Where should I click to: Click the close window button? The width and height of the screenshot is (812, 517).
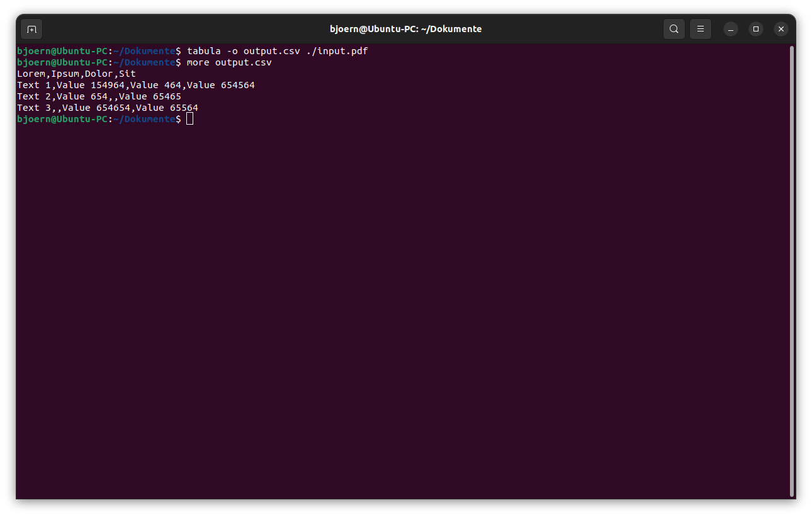(x=781, y=29)
